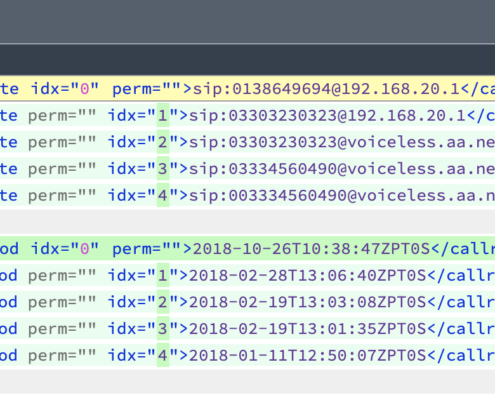495x400 pixels.
Task: Click the gray gap between diff blocks
Action: coord(247,222)
